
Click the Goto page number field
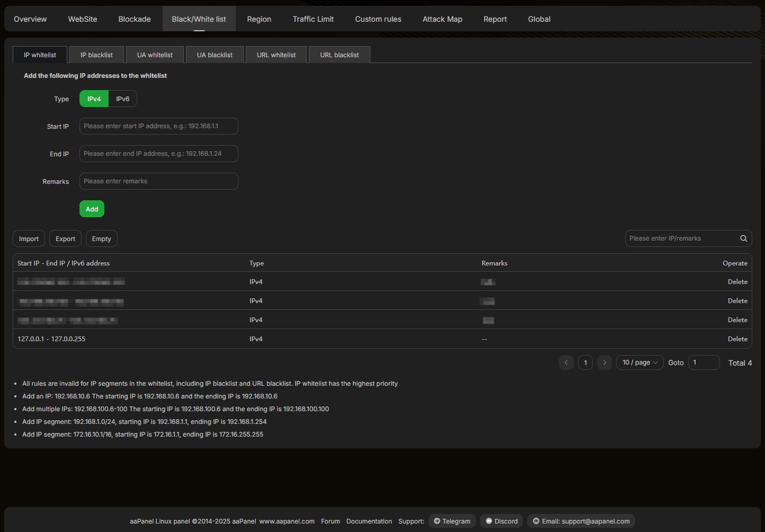point(704,362)
